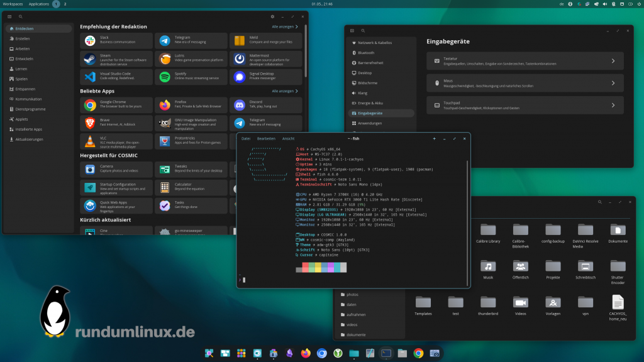
Task: Open the Telegram card under Empfehlung der Redaktion
Action: [191, 41]
